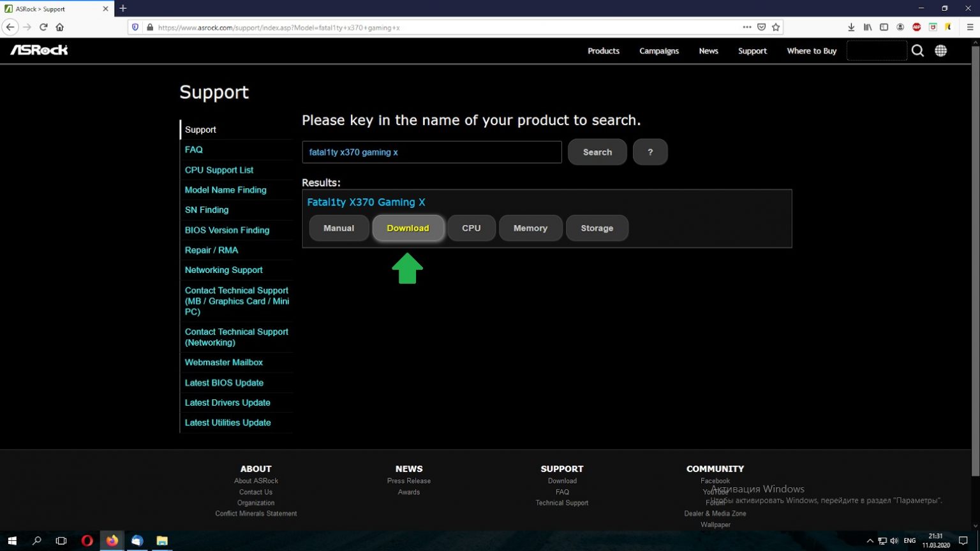The image size is (980, 551).
Task: Click the Storage button
Action: [x=597, y=228]
